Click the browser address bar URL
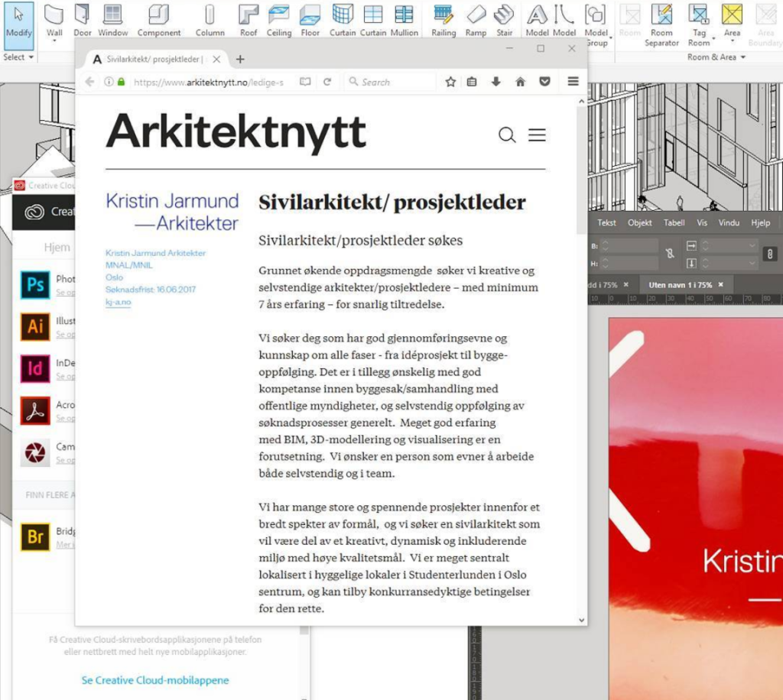 point(208,83)
